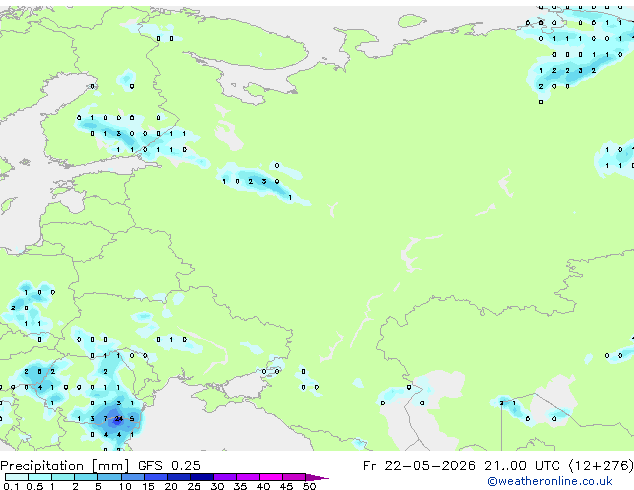The image size is (634, 490).
Task: Pick the 10–15 mm legend swatch
Action: click(x=133, y=477)
